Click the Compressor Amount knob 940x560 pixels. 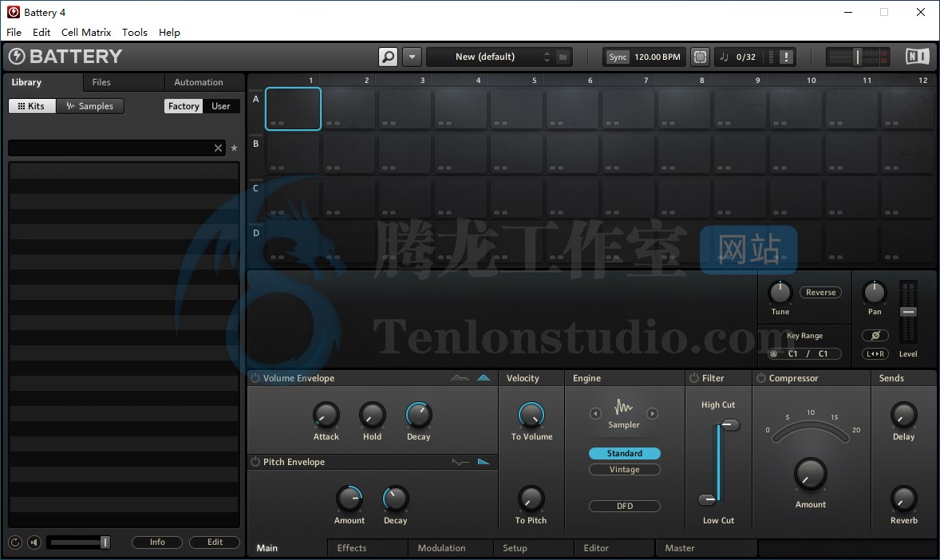coord(811,475)
